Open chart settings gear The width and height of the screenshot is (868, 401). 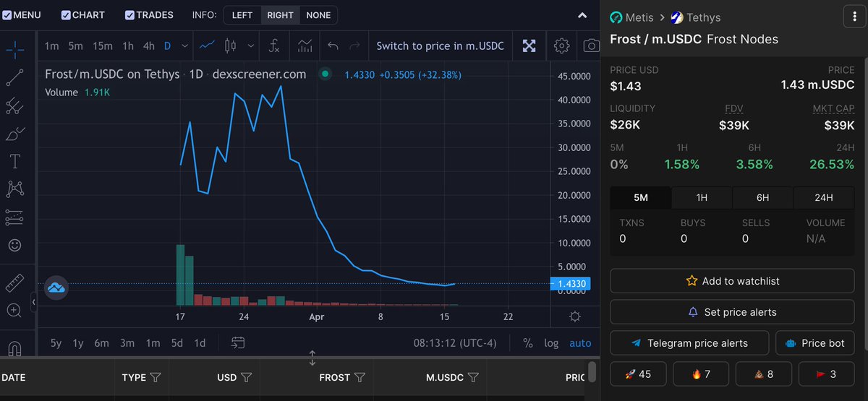click(561, 46)
